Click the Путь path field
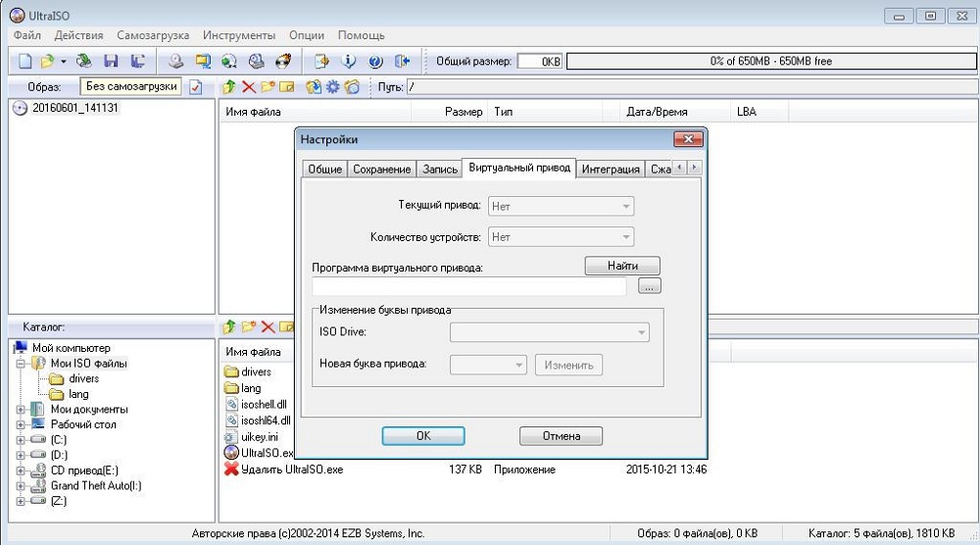 coord(692,87)
